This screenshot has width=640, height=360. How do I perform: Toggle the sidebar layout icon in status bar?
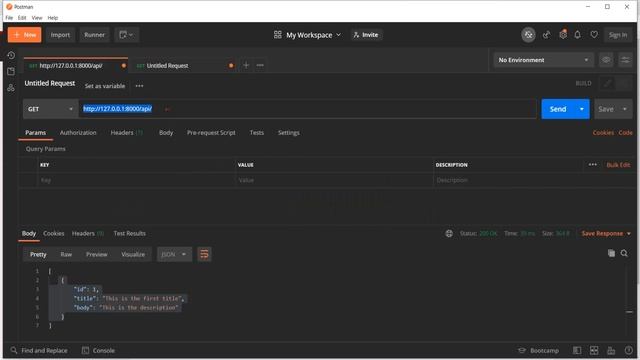tap(577, 351)
